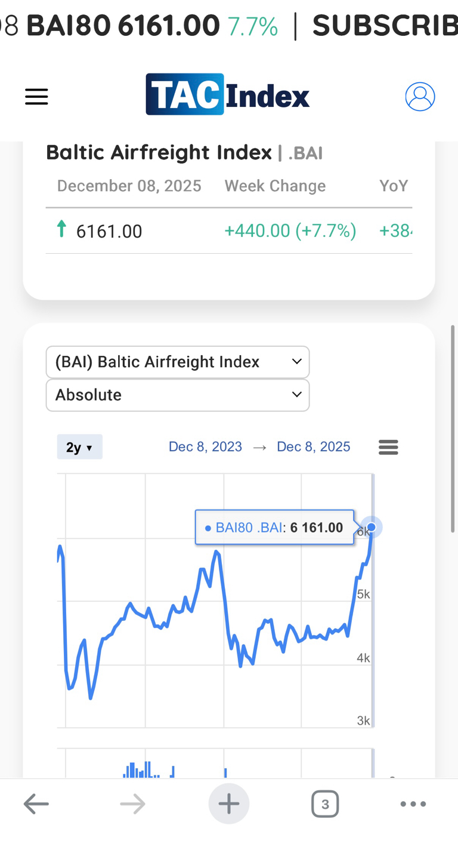Screen dimensions: 458x868
Task: Open a new browser tab with plus
Action: [229, 804]
